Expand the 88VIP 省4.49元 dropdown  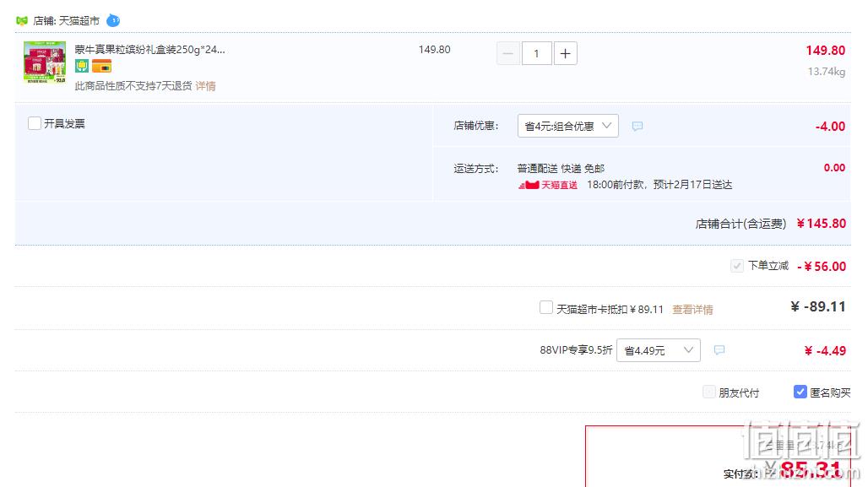659,350
